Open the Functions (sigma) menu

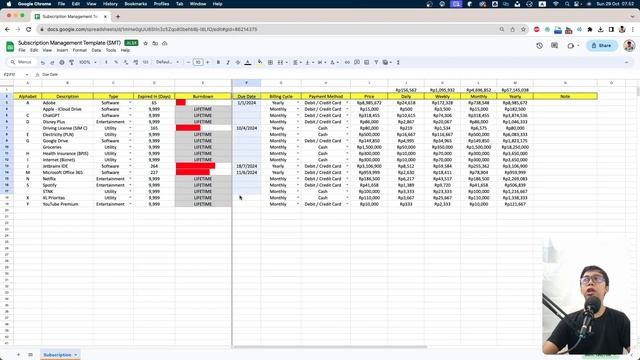pos(398,62)
